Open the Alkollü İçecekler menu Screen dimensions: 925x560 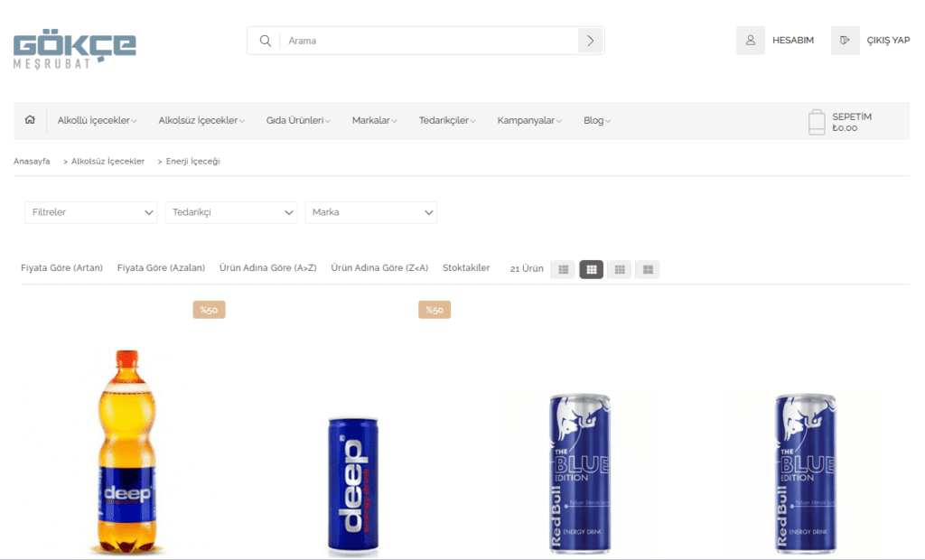point(94,119)
